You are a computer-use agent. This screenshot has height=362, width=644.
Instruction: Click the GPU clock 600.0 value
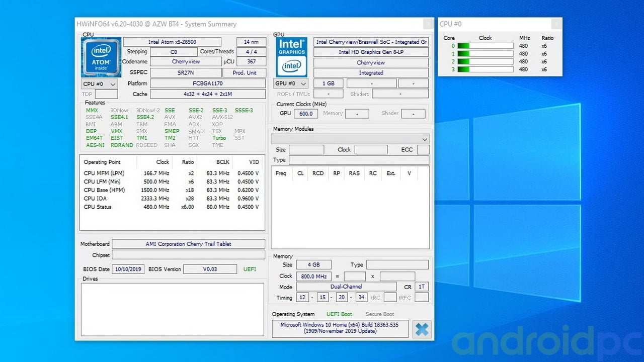(306, 114)
